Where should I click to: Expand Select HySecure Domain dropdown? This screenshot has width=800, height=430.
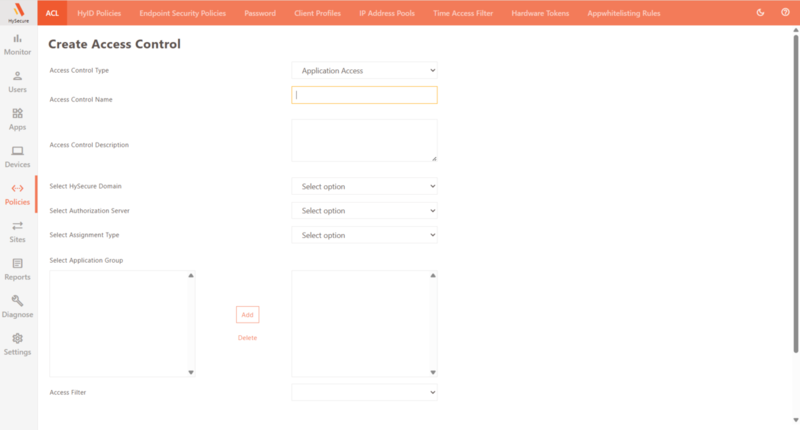click(x=364, y=186)
